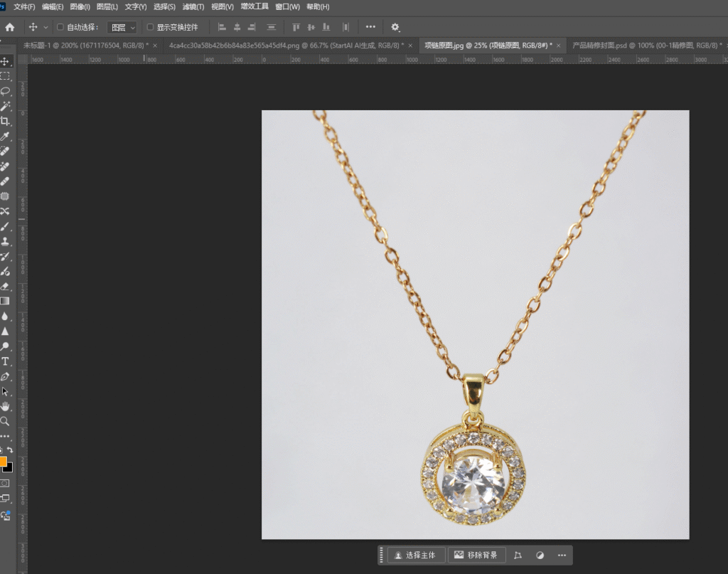This screenshot has width=728, height=574.
Task: Click the 选择主体 button
Action: 417,555
